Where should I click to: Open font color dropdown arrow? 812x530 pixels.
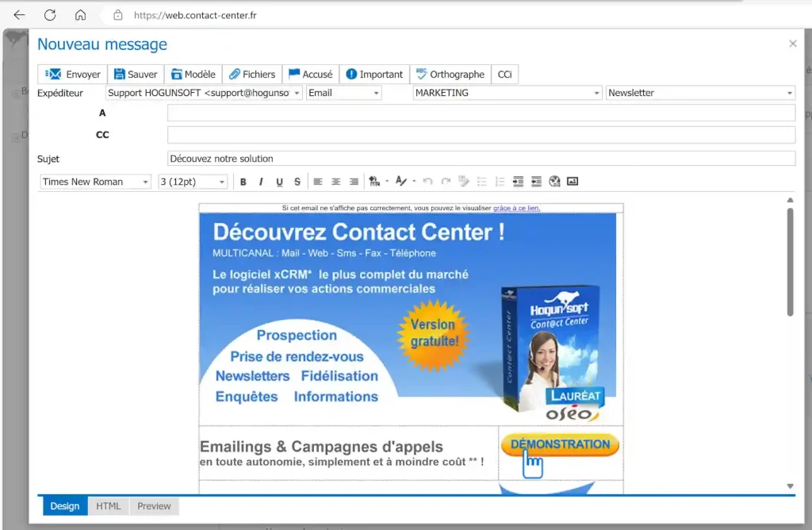point(414,182)
